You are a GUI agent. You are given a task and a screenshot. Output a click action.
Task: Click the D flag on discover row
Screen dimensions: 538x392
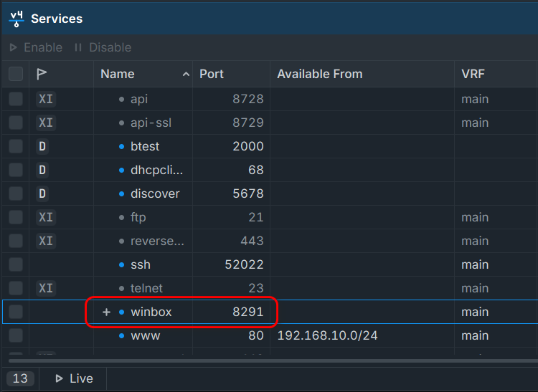(x=42, y=193)
